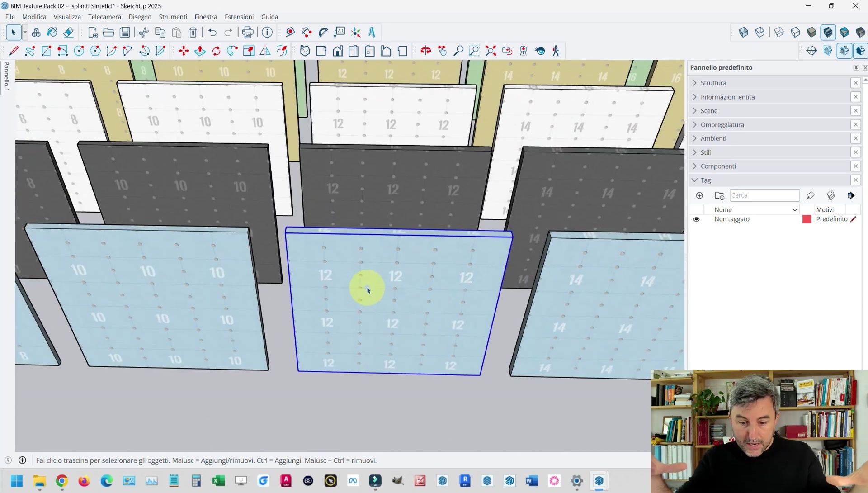Switch to Iso view icon
This screenshot has width=868, height=493.
point(305,51)
